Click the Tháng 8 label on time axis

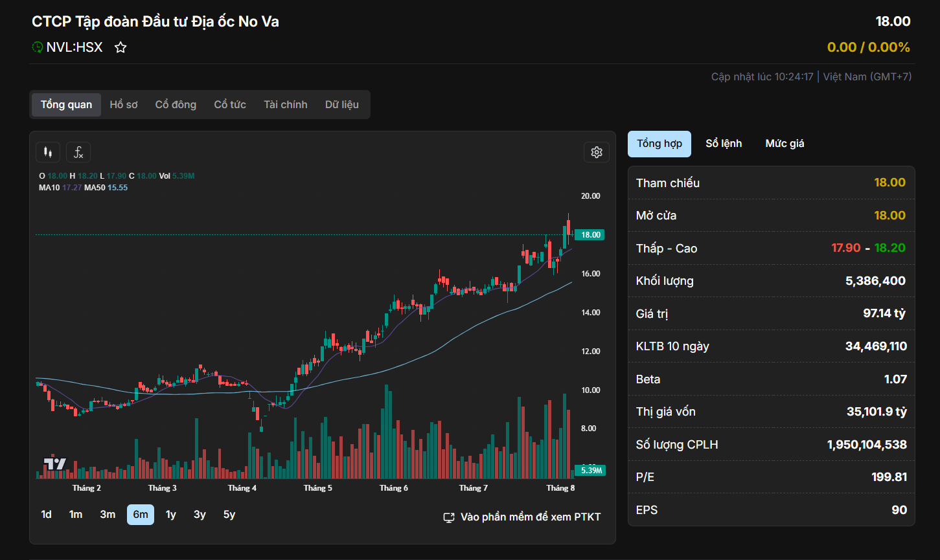(x=560, y=488)
